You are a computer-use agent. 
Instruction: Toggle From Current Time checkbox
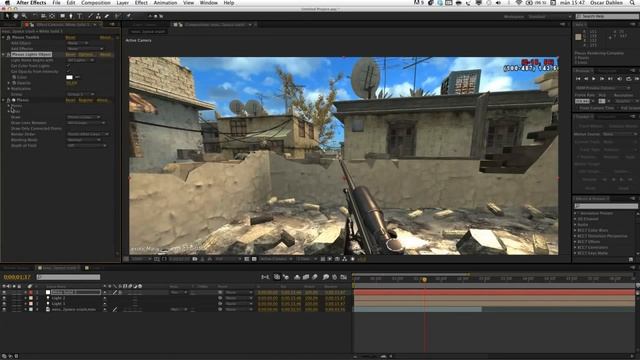point(577,108)
